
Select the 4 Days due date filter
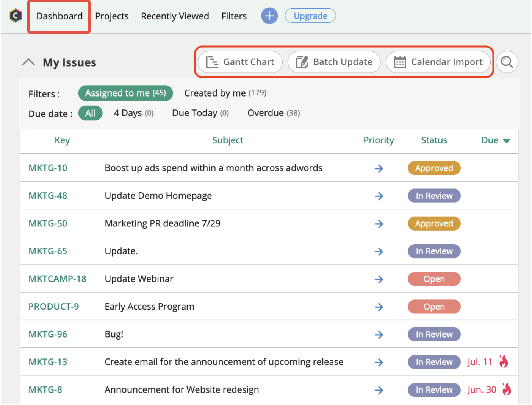point(128,112)
